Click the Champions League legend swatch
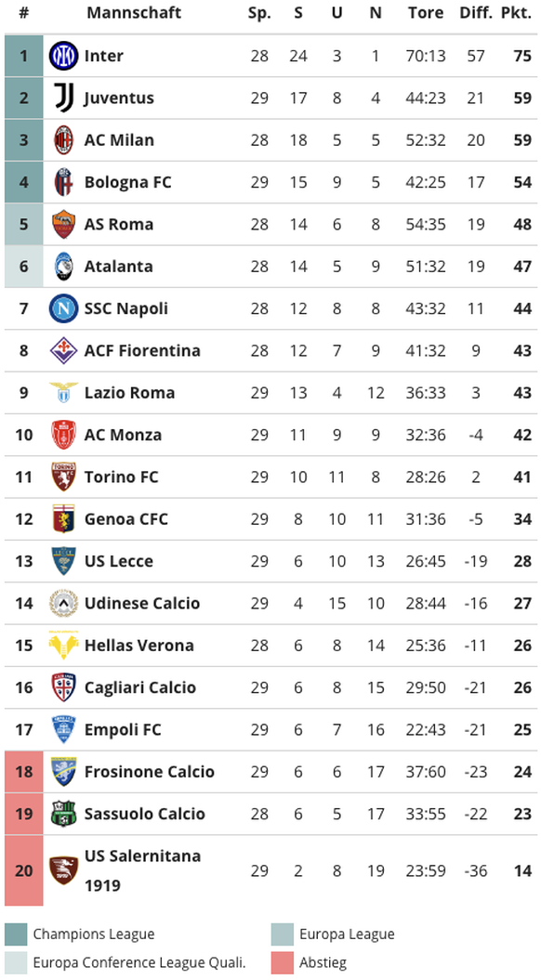 (16, 934)
